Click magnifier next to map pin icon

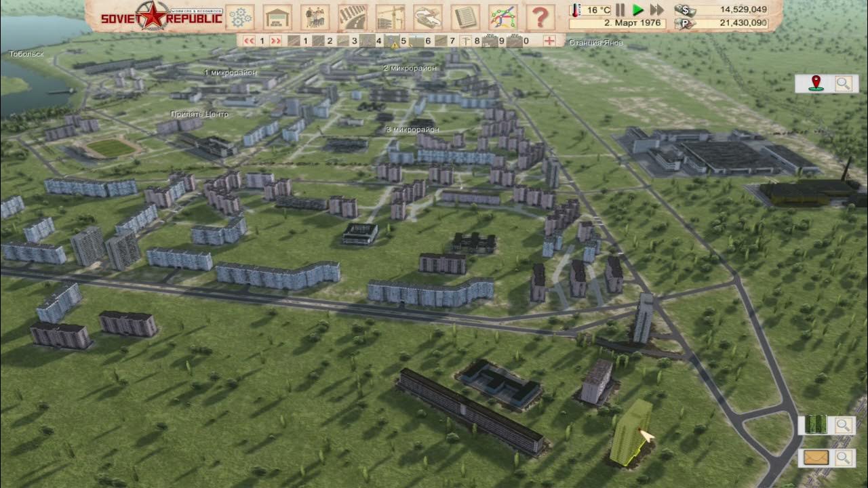(x=843, y=83)
